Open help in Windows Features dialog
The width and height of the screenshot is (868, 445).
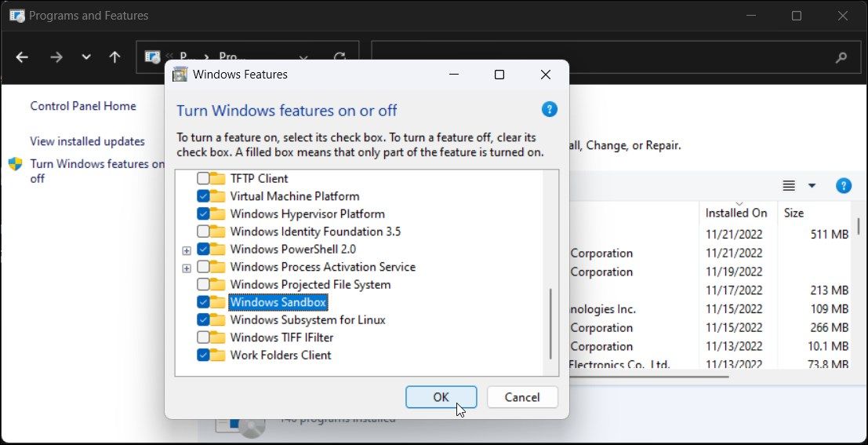pyautogui.click(x=549, y=109)
